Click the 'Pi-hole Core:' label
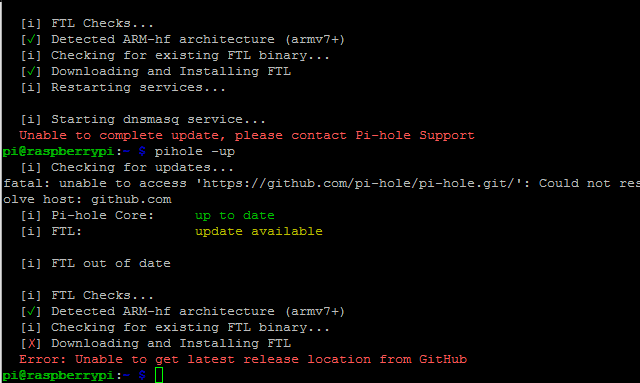The width and height of the screenshot is (640, 383). (102, 215)
